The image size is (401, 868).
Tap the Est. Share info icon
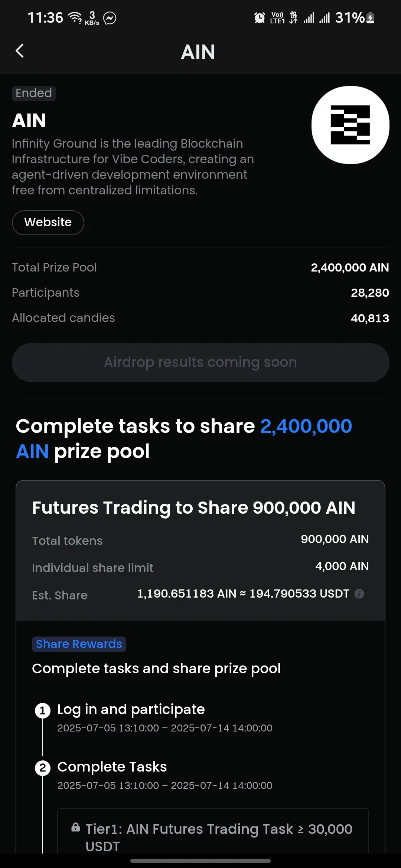tap(359, 594)
